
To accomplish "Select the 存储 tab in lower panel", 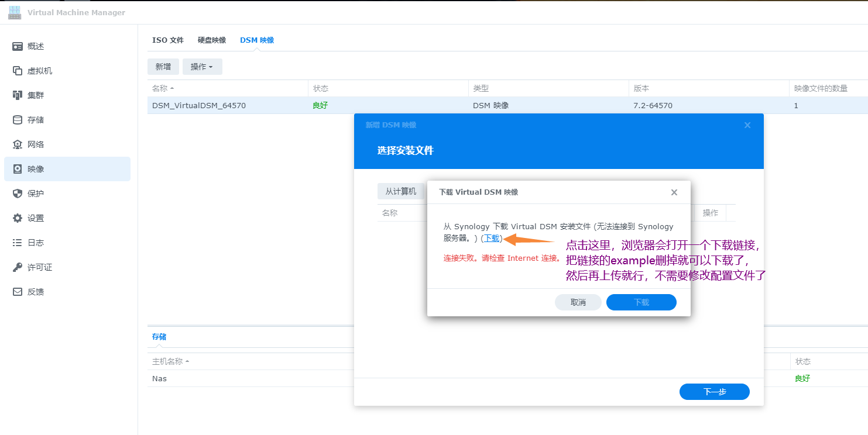I will pos(159,337).
